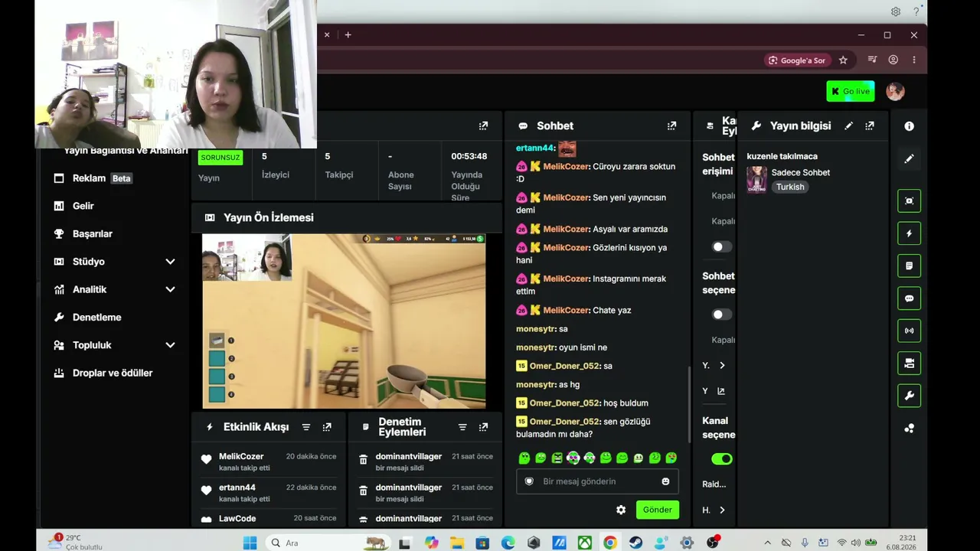This screenshot has width=980, height=551.
Task: Toggle the broadcast signal icon in right sidebar
Action: [909, 331]
